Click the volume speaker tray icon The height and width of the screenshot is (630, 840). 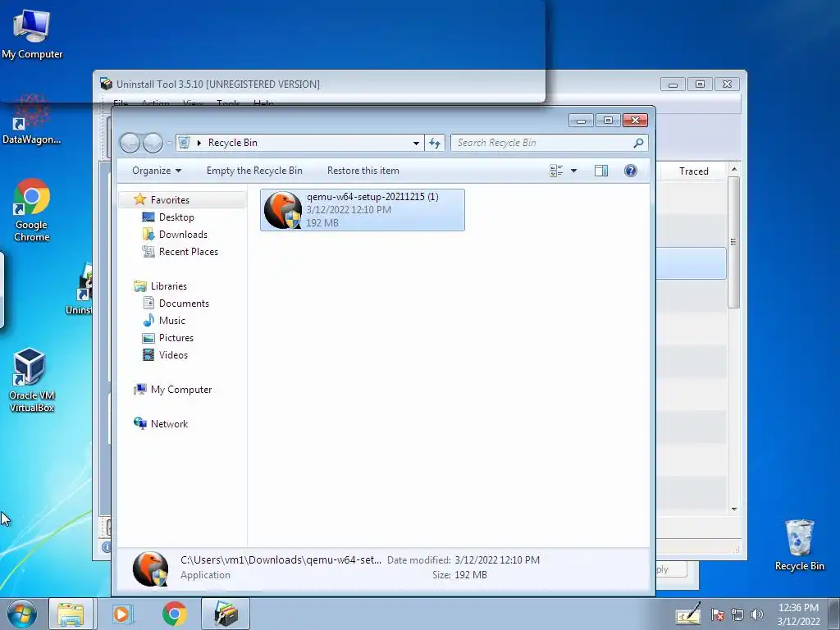[x=757, y=615]
